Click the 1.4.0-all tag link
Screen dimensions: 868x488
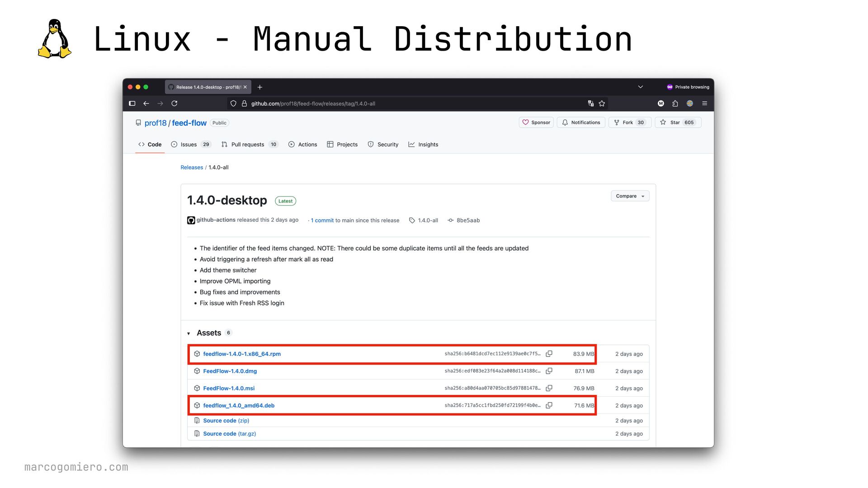tap(424, 221)
